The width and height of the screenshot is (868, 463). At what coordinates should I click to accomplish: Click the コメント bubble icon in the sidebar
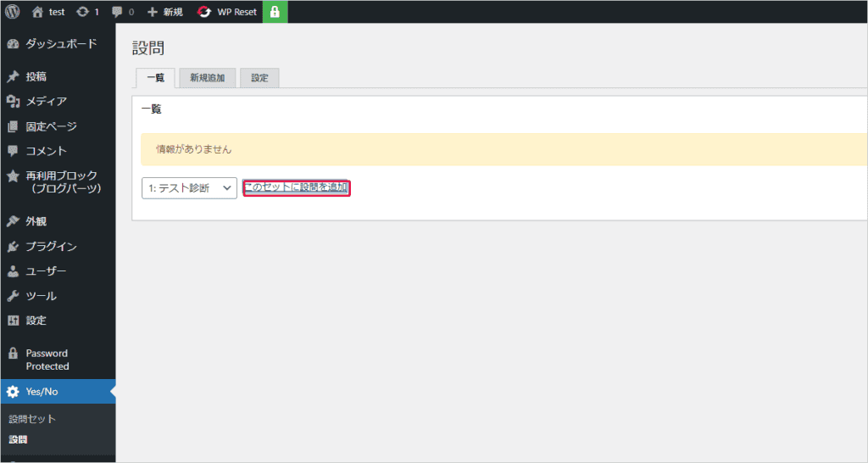(13, 151)
